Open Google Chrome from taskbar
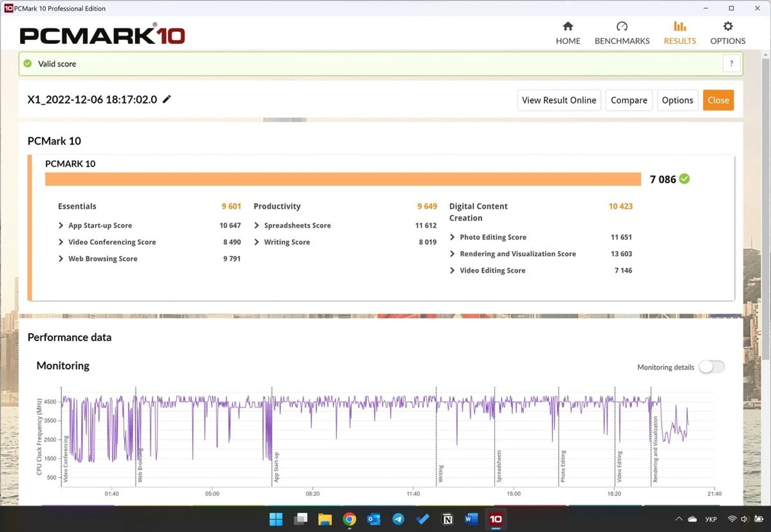 point(349,519)
